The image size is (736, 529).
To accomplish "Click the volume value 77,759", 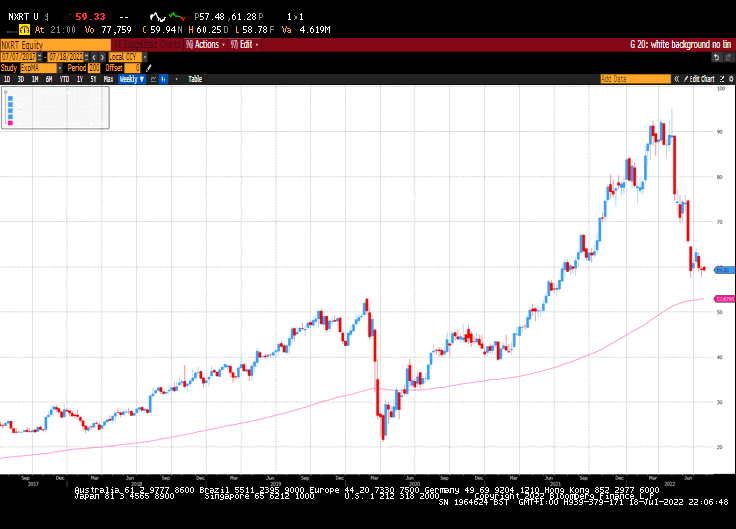I will tap(116, 30).
